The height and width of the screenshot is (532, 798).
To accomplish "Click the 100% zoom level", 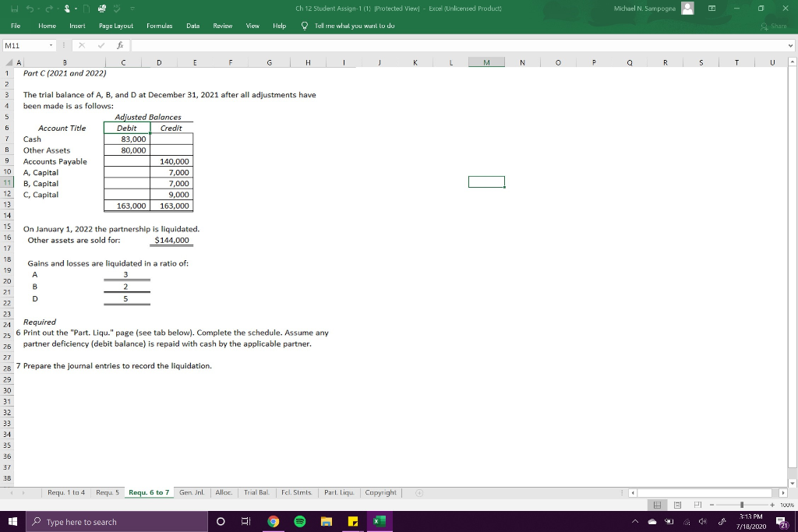I will point(787,505).
